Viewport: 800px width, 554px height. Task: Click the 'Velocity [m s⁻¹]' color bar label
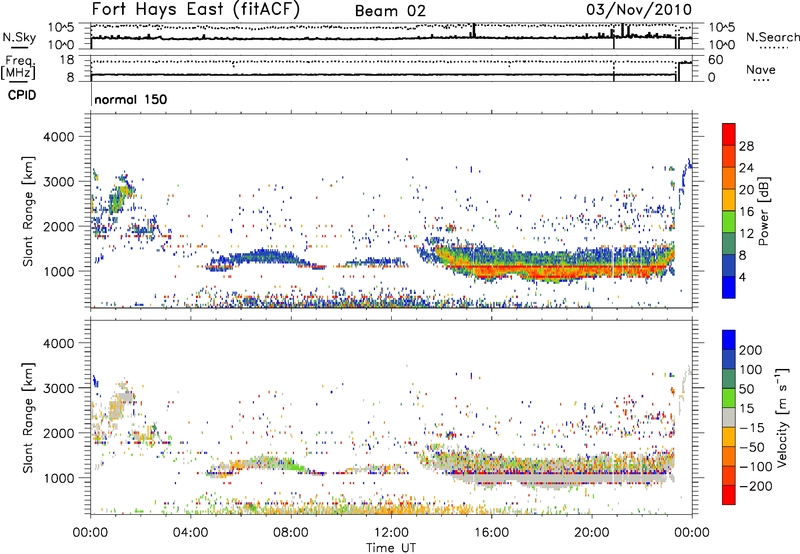pyautogui.click(x=781, y=417)
